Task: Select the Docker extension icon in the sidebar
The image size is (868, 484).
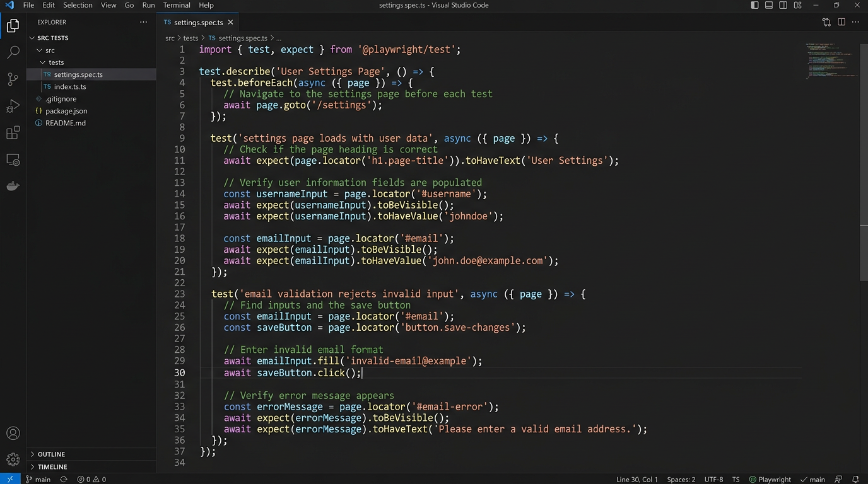Action: pyautogui.click(x=13, y=185)
